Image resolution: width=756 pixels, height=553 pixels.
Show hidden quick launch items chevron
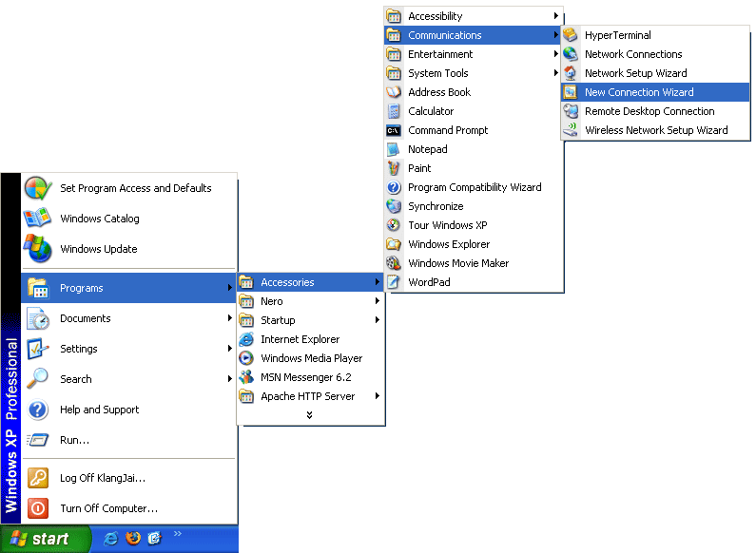[x=178, y=533]
